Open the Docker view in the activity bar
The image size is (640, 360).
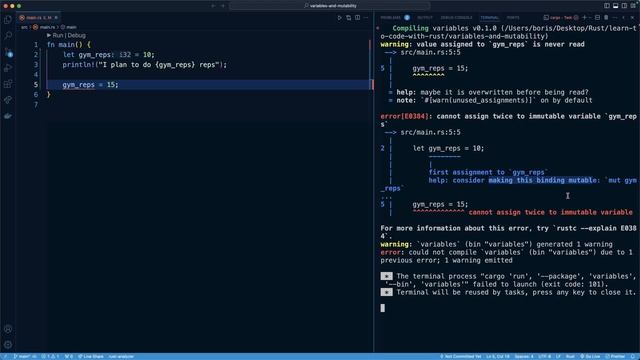[8, 116]
